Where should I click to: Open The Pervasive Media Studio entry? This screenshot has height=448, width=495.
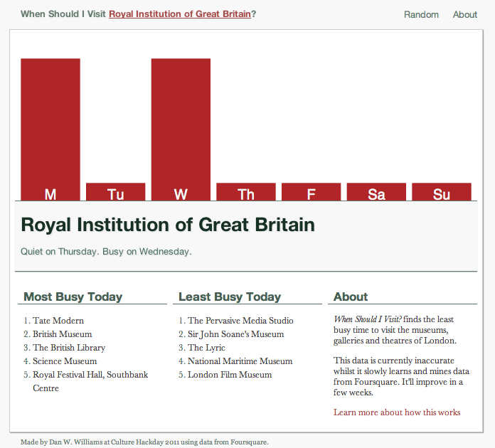(x=240, y=321)
